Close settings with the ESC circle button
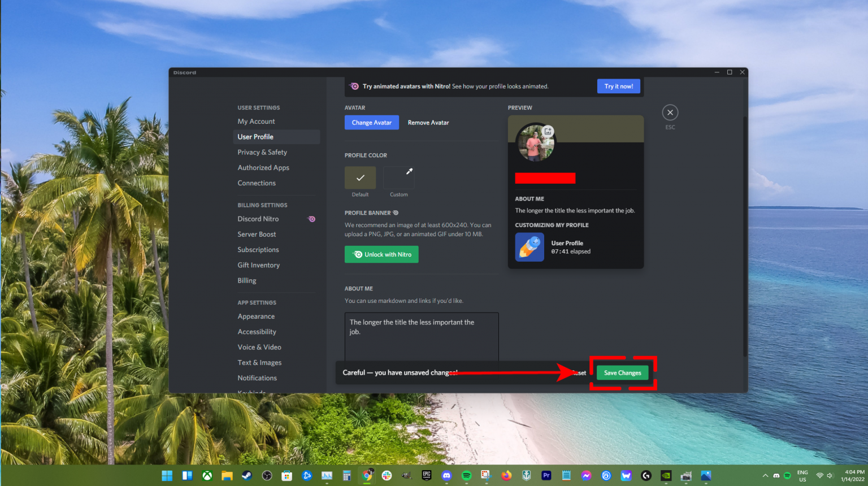Viewport: 868px width, 486px height. (670, 112)
